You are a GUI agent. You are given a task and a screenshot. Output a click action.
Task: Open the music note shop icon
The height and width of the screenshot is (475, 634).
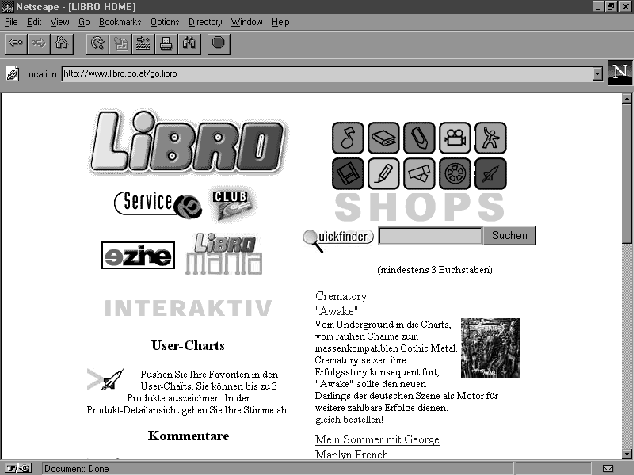point(348,138)
